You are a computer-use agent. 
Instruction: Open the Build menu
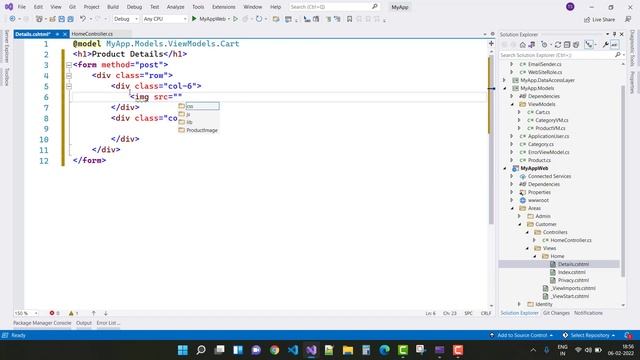pos(113,7)
